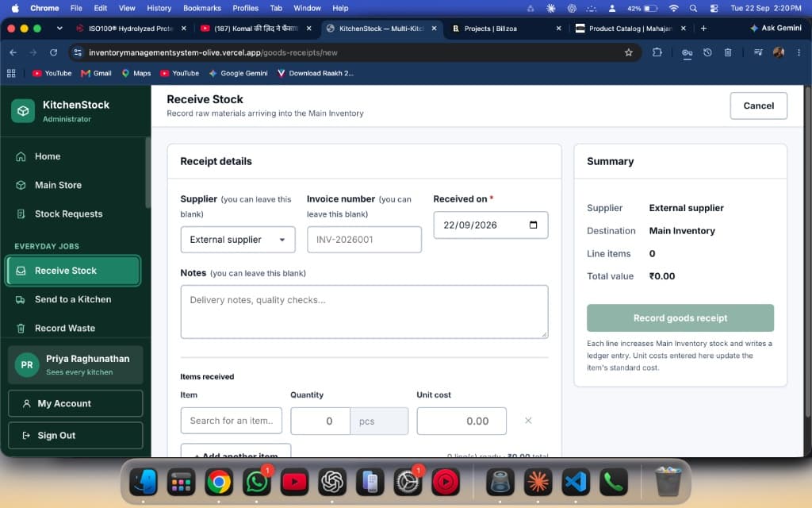This screenshot has height=508, width=812.
Task: Bookmark this page with the star icon
Action: (x=629, y=52)
